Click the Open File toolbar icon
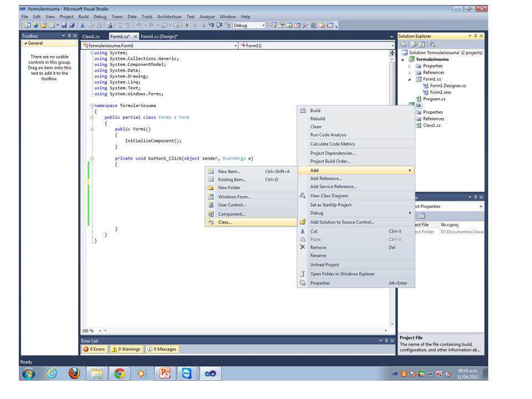This screenshot has height=399, width=532. [x=44, y=25]
